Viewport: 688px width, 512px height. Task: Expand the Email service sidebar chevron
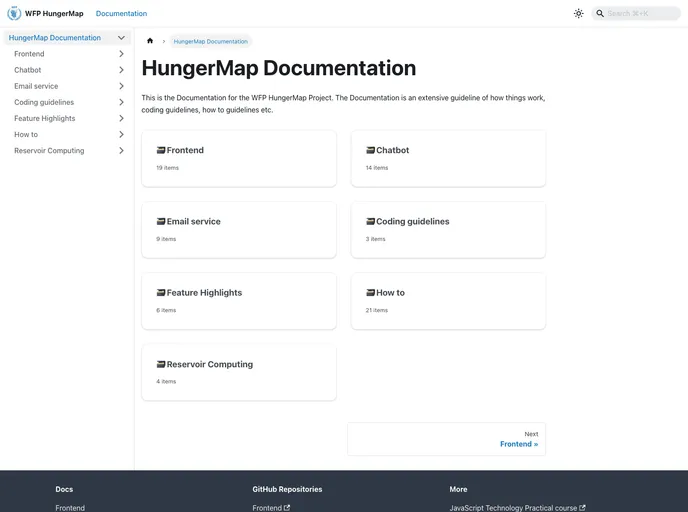point(121,86)
